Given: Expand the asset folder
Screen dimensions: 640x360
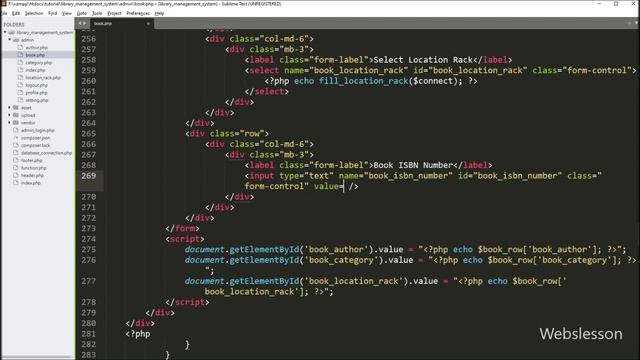Looking at the screenshot, I should pyautogui.click(x=9, y=108).
